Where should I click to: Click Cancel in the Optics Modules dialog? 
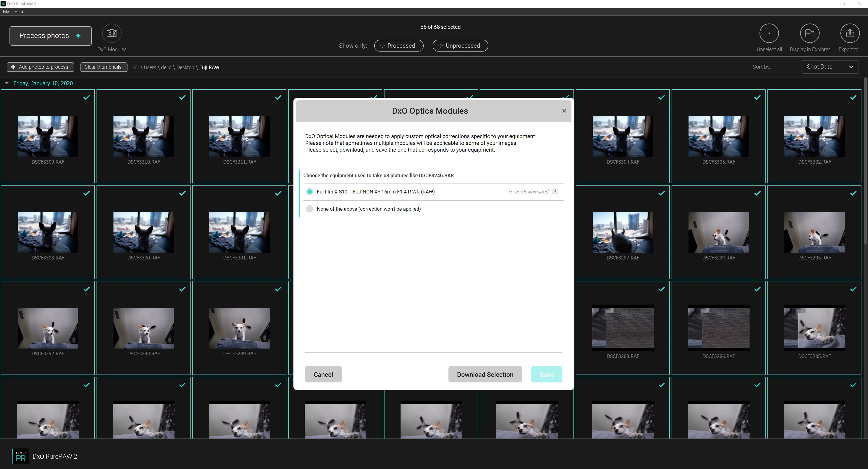[323, 374]
